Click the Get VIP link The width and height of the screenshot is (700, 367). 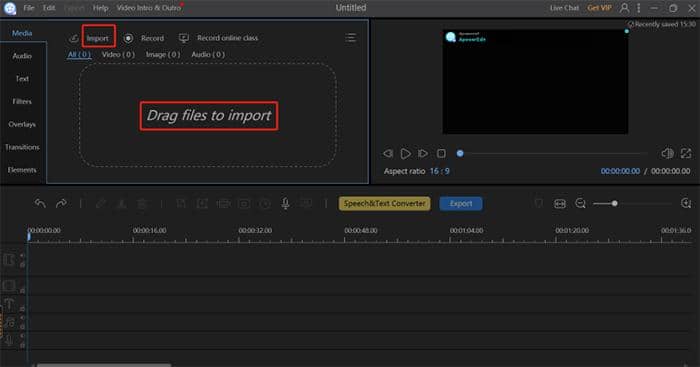tap(599, 8)
